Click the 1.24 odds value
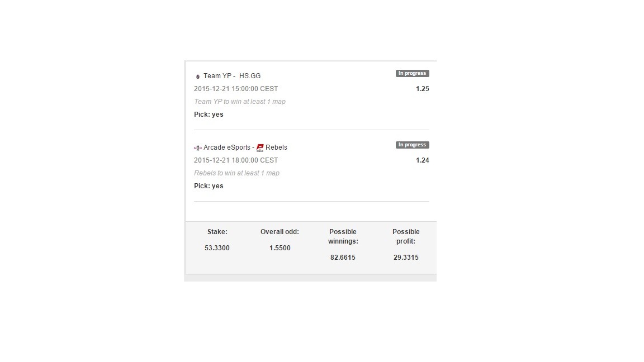The width and height of the screenshot is (644, 362). point(422,160)
